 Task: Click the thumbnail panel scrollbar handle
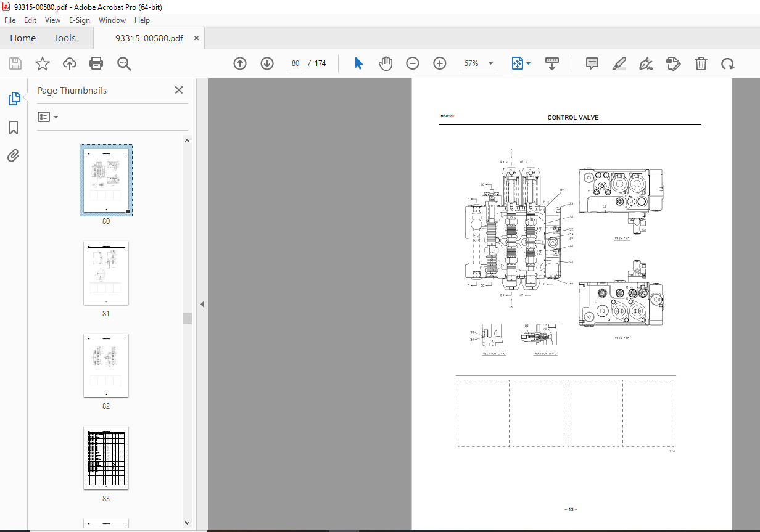pyautogui.click(x=188, y=318)
